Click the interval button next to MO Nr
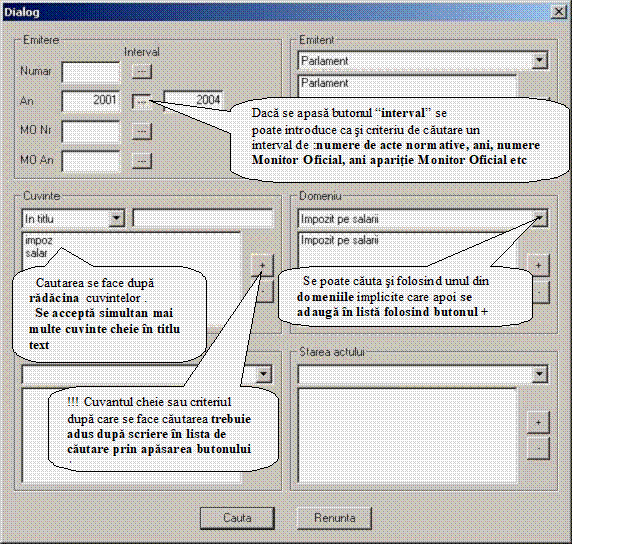The width and height of the screenshot is (620, 556). [142, 131]
